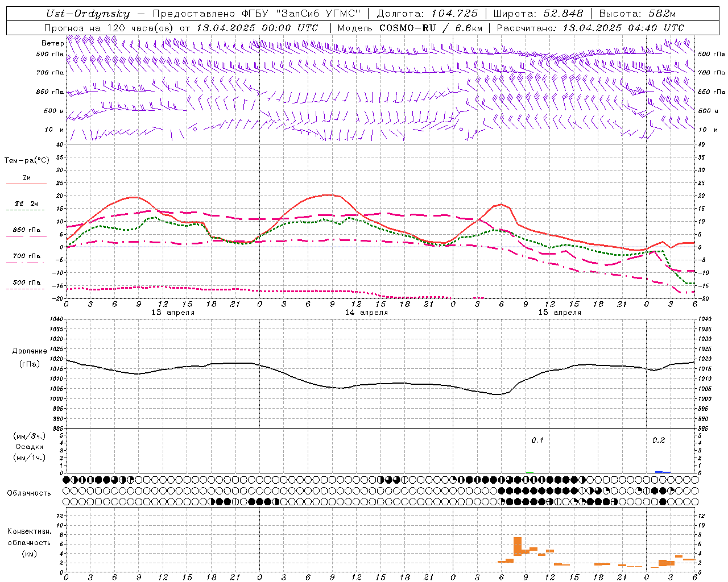Click the (мм/3ч.) precipitation unit label

pyautogui.click(x=29, y=436)
